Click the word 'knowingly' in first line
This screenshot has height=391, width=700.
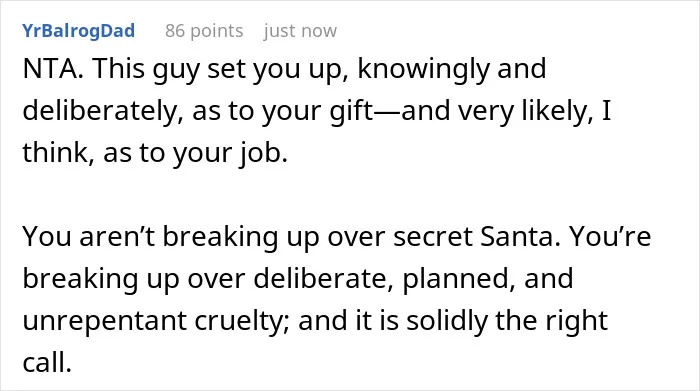pos(423,71)
